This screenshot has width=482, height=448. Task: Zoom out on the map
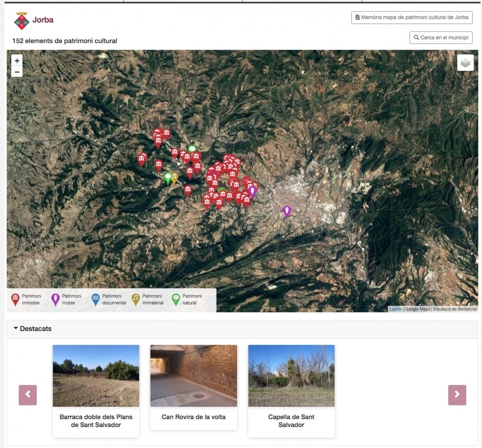coord(17,72)
